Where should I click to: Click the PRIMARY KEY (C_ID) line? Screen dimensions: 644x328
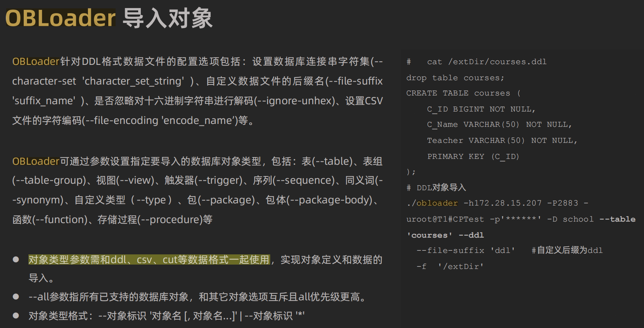(x=473, y=156)
